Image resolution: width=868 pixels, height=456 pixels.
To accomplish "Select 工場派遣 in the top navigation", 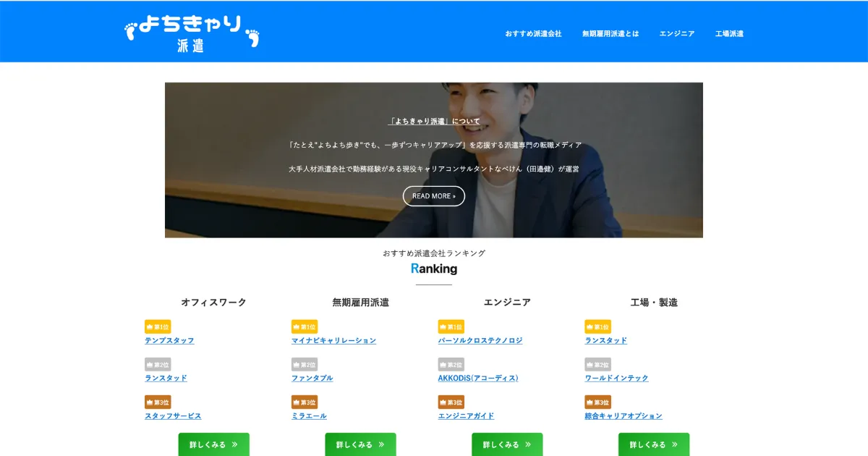I will (x=729, y=34).
